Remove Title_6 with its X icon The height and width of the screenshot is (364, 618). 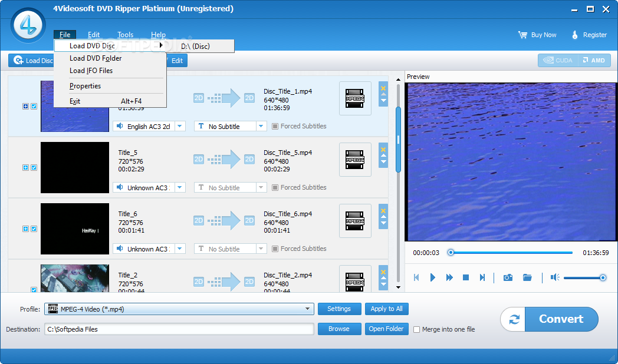[383, 211]
